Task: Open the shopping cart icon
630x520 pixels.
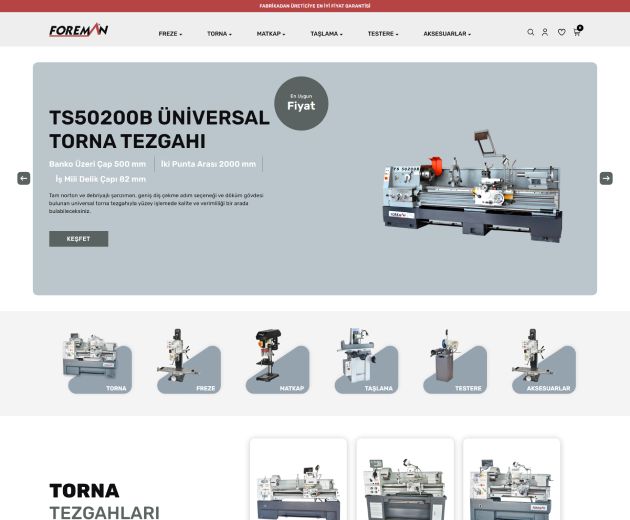Action: click(x=577, y=32)
